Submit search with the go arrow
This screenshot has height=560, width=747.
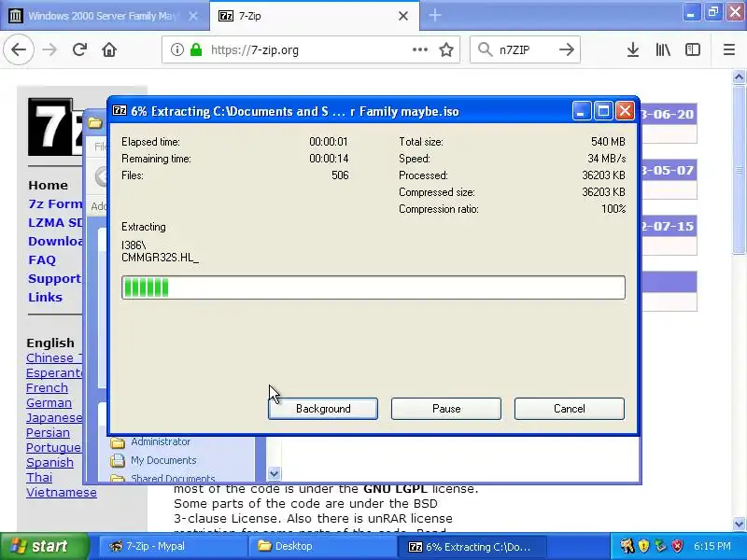[x=567, y=49]
